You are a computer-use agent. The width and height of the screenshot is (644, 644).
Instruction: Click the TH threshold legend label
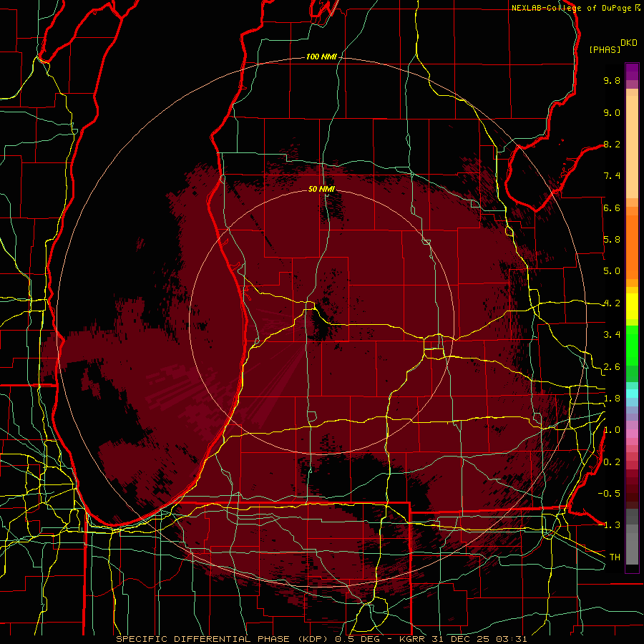tap(615, 557)
